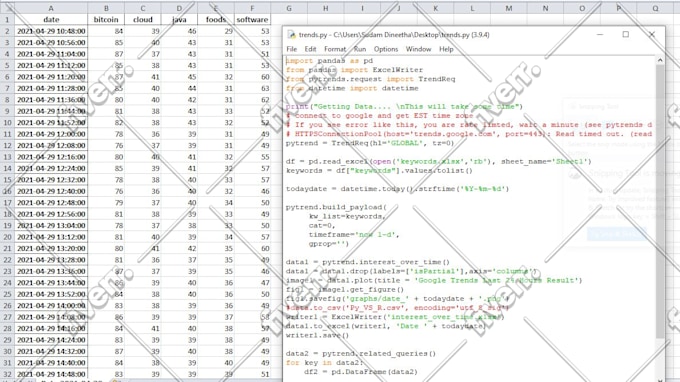Click the 'java' header cell
Viewport: 680px width, 382px height.
pyautogui.click(x=179, y=20)
